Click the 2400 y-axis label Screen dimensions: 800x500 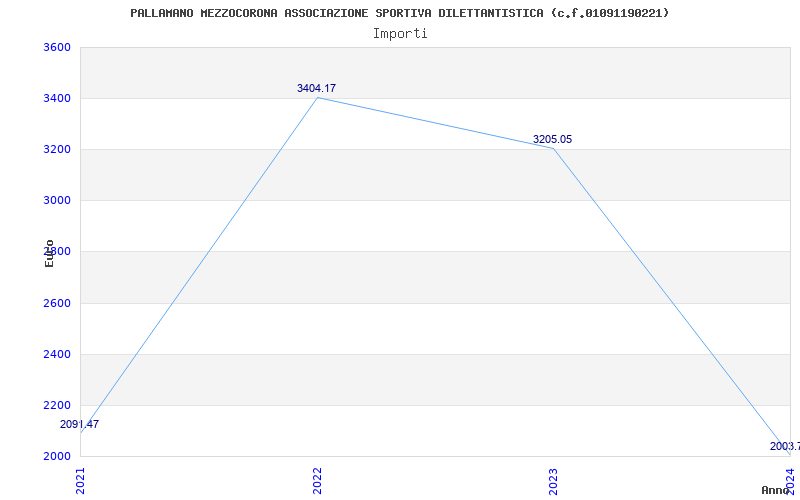(x=57, y=355)
